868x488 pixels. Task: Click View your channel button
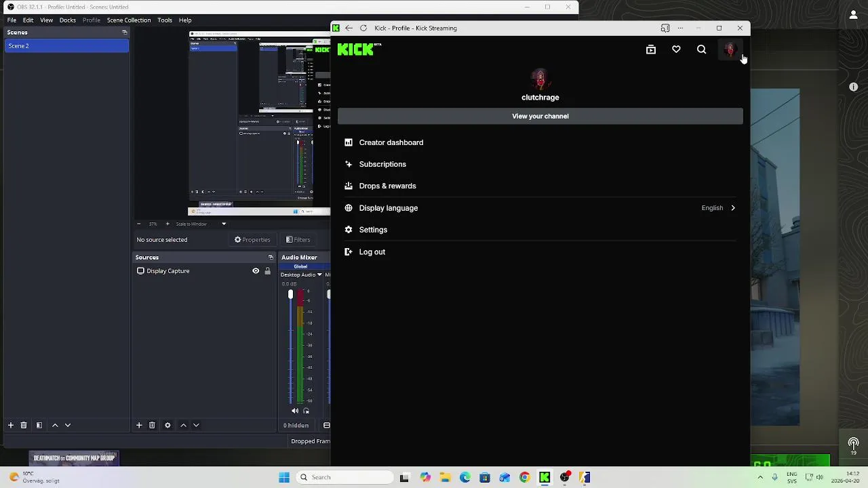(x=540, y=116)
